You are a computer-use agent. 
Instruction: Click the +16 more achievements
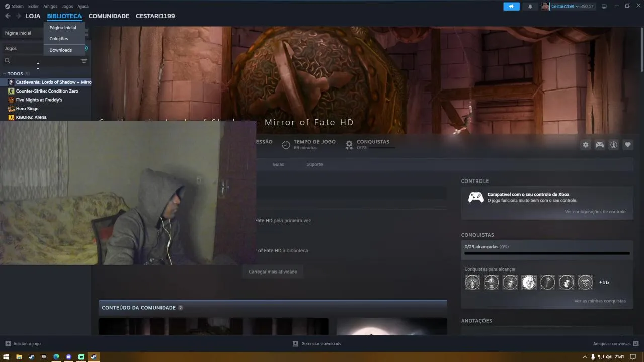click(x=604, y=282)
